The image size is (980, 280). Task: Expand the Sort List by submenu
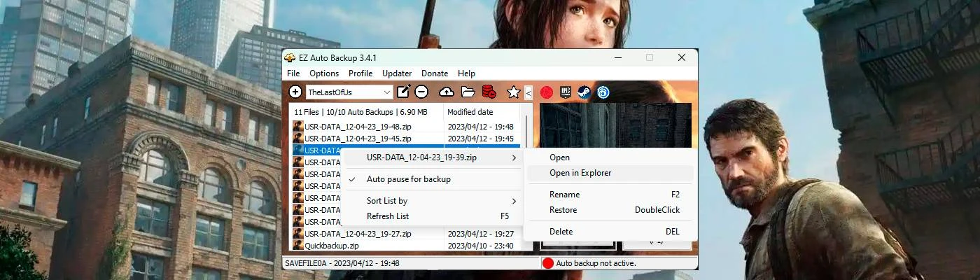tap(433, 201)
